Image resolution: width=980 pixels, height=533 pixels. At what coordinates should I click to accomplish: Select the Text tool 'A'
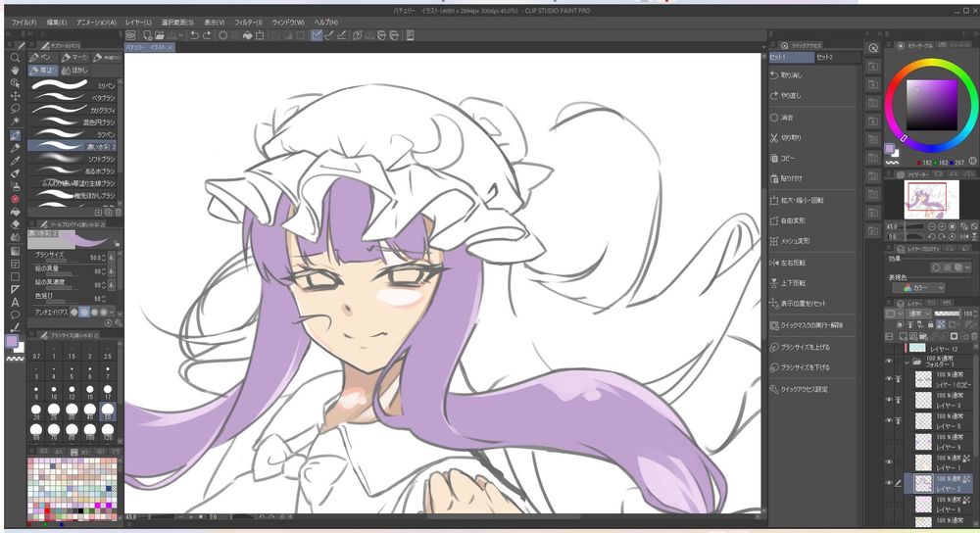click(15, 302)
